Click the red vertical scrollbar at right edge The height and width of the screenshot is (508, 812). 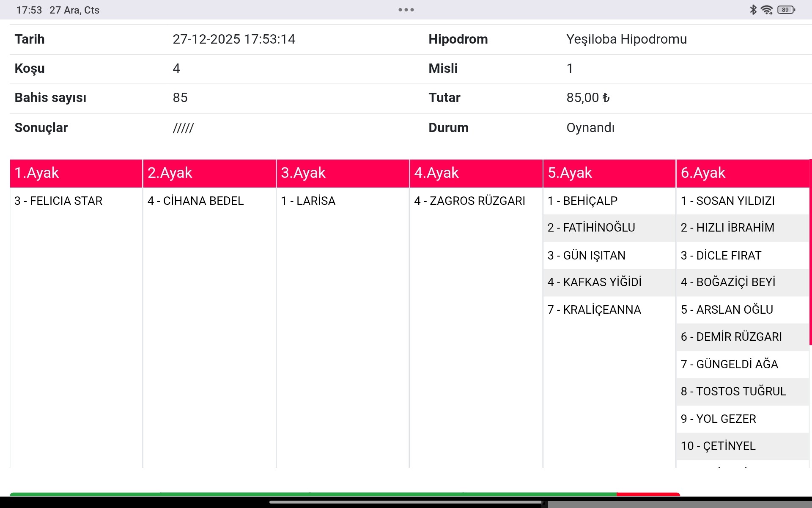pyautogui.click(x=810, y=252)
